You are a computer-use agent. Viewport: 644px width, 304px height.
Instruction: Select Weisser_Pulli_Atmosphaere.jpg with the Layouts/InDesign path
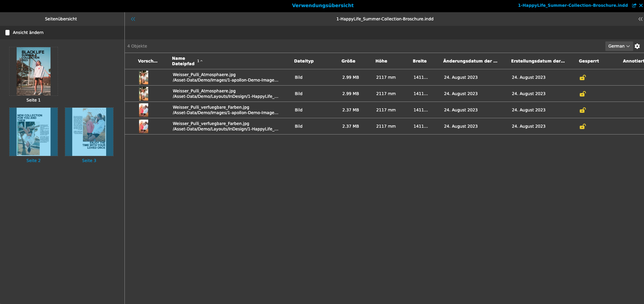pyautogui.click(x=384, y=94)
